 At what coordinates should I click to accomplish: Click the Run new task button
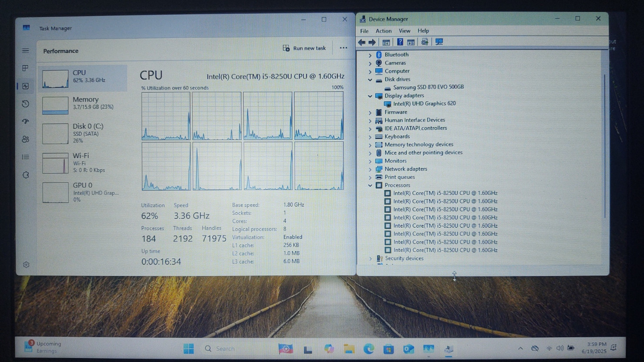[x=304, y=48]
